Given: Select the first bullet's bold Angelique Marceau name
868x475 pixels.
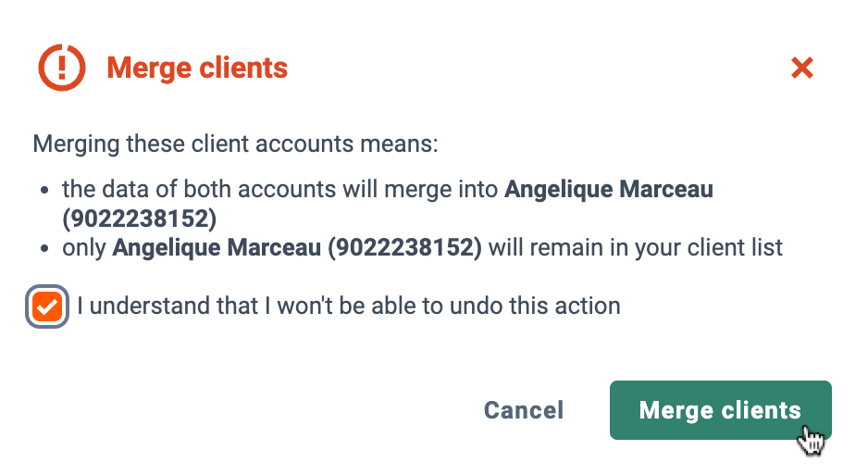Looking at the screenshot, I should point(609,189).
